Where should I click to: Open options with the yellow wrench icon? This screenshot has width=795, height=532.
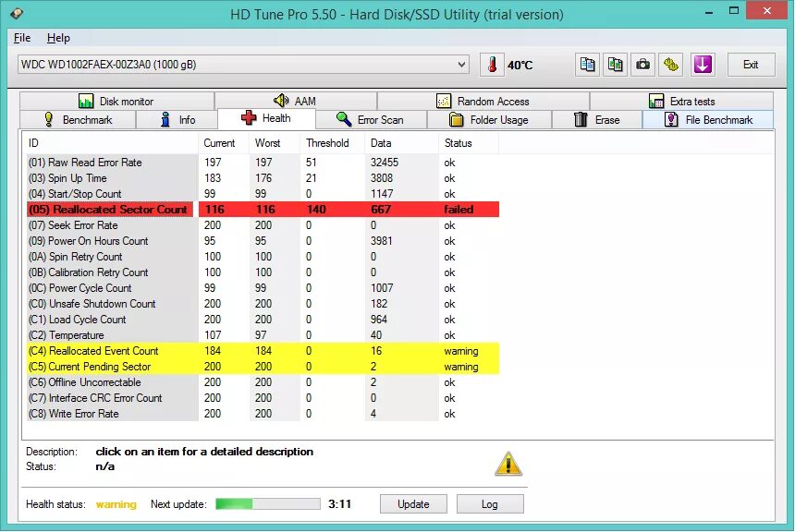[671, 65]
